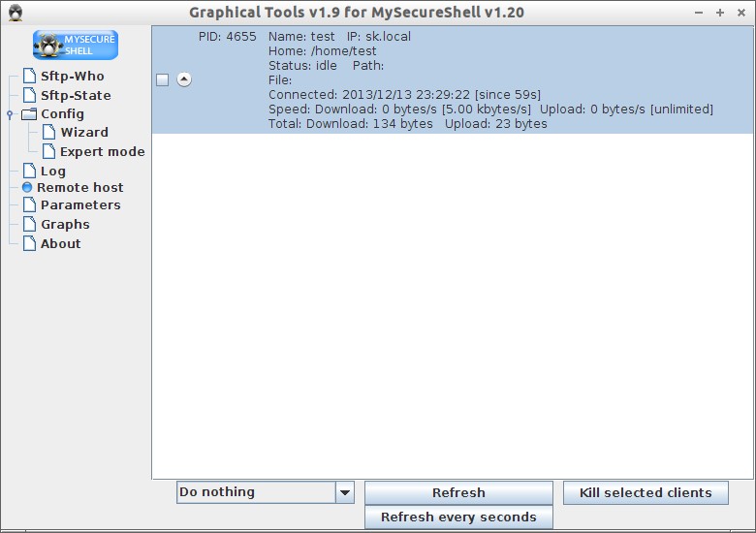
Task: Open the About tree item
Action: 60,244
